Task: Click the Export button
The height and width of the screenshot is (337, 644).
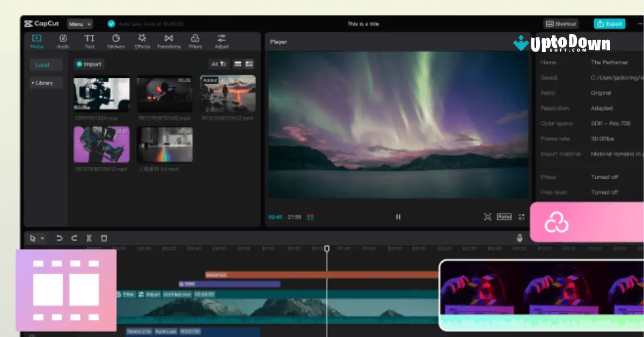Action: [609, 24]
